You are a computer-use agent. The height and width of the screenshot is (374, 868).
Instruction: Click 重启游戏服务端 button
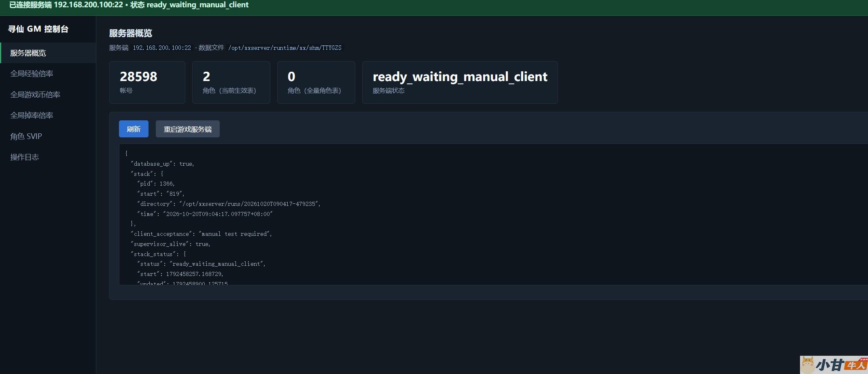(x=188, y=129)
